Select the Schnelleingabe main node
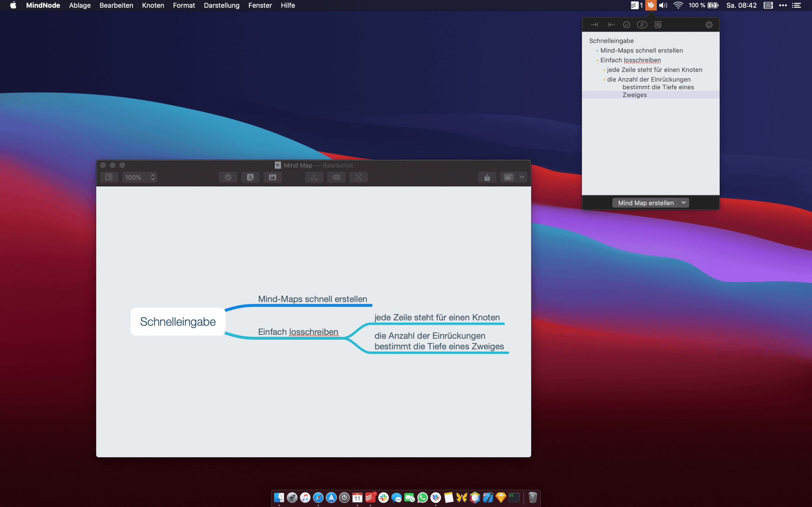 pos(178,322)
